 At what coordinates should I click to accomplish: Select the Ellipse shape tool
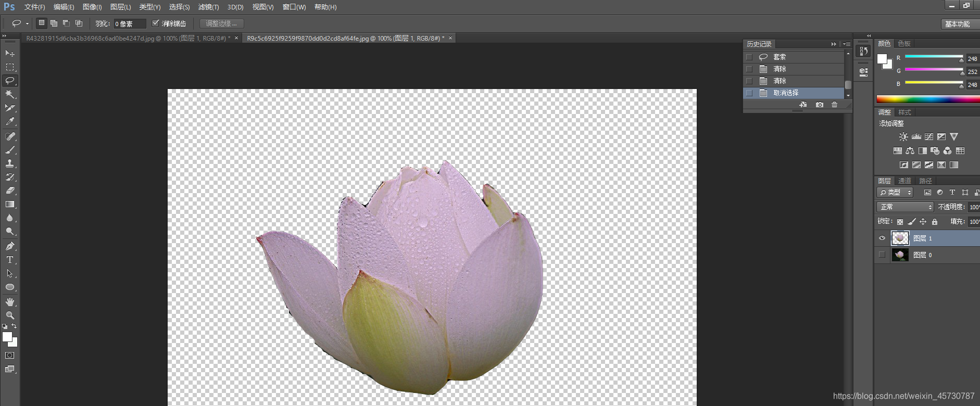10,287
